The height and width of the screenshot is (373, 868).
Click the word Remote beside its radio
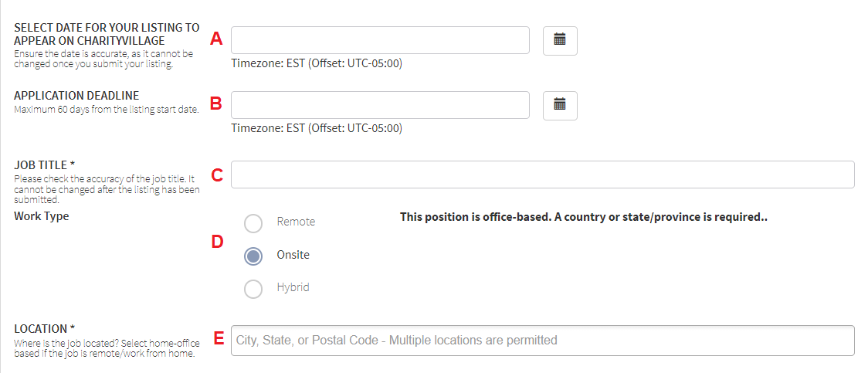296,222
